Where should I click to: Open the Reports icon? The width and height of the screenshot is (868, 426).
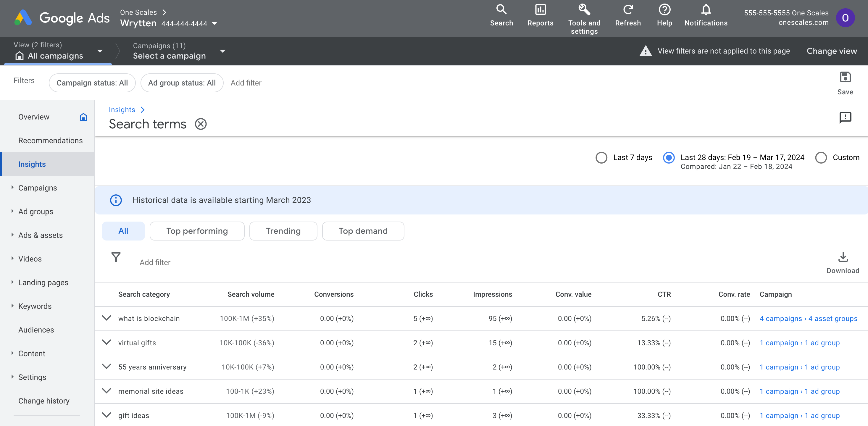point(540,10)
